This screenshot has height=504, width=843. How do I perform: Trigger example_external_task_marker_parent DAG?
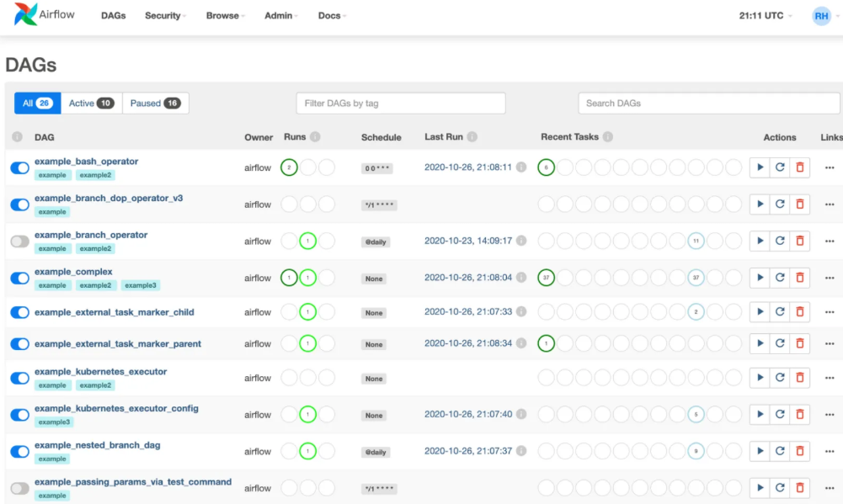coord(760,343)
